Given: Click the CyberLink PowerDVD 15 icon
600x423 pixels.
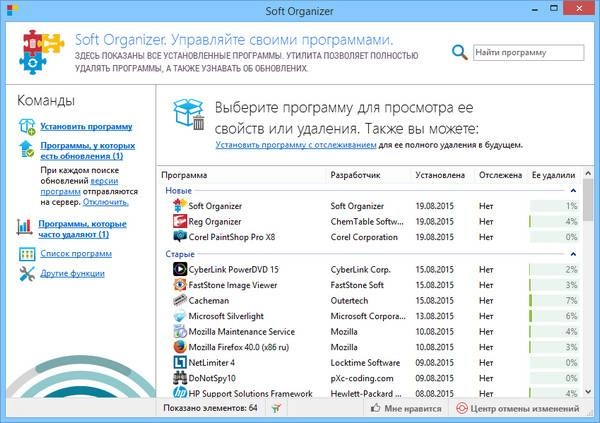Looking at the screenshot, I should coord(179,269).
